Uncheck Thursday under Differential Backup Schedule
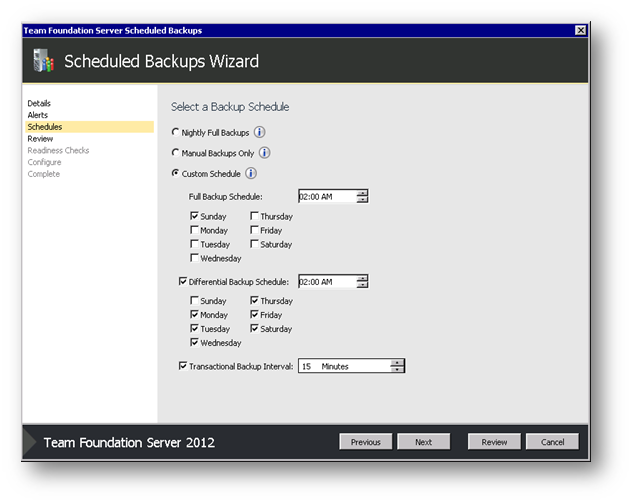 point(254,300)
